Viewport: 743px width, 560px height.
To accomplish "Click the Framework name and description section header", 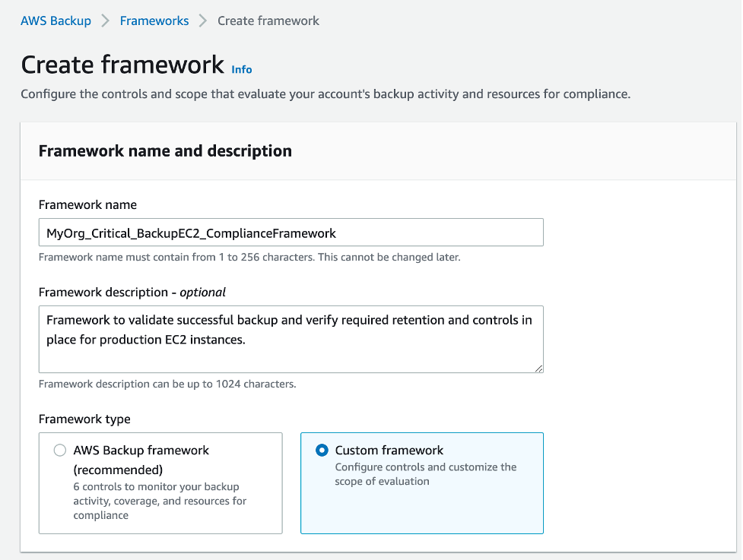I will [x=165, y=150].
